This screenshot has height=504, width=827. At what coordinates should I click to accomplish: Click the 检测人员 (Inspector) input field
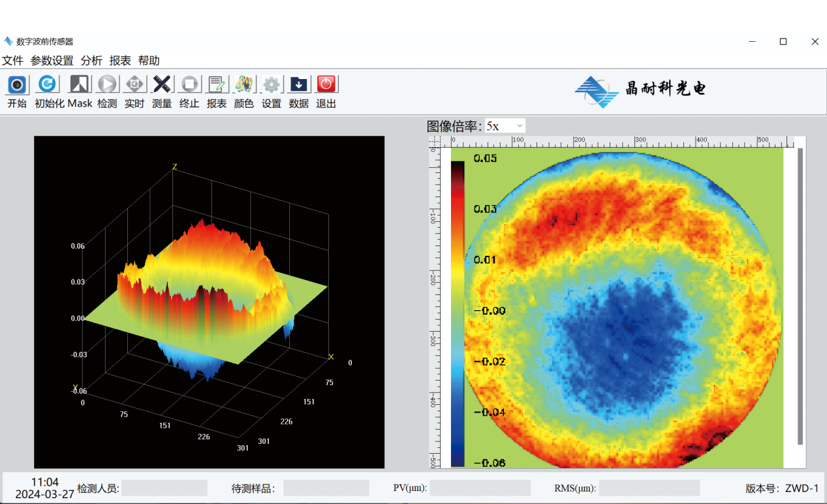click(x=164, y=488)
